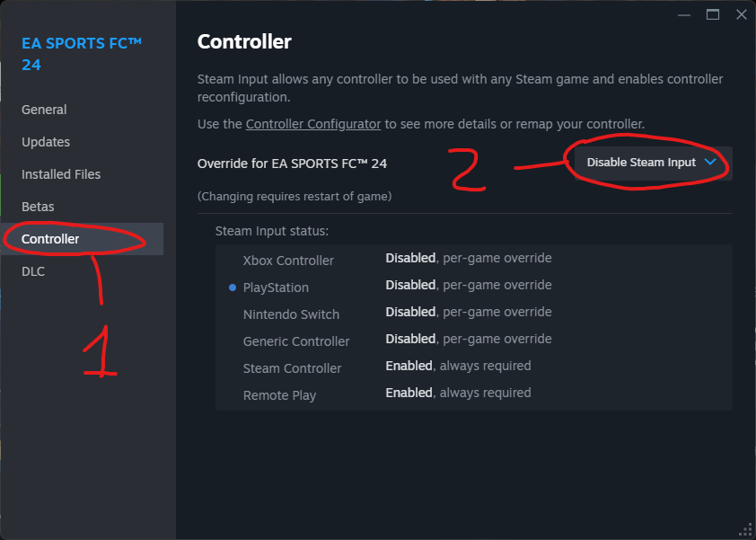Open the General settings tab

44,110
